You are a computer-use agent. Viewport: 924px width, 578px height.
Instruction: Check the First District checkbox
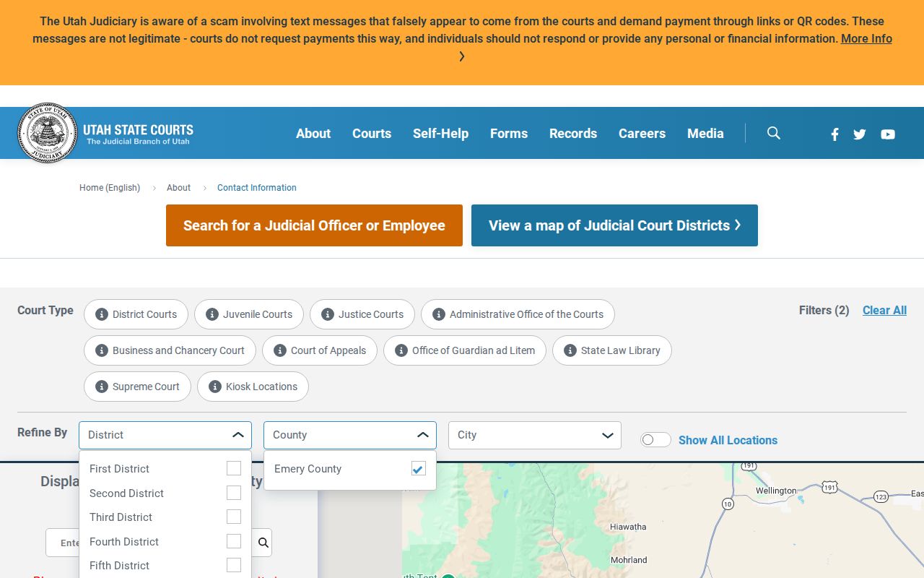pyautogui.click(x=234, y=468)
